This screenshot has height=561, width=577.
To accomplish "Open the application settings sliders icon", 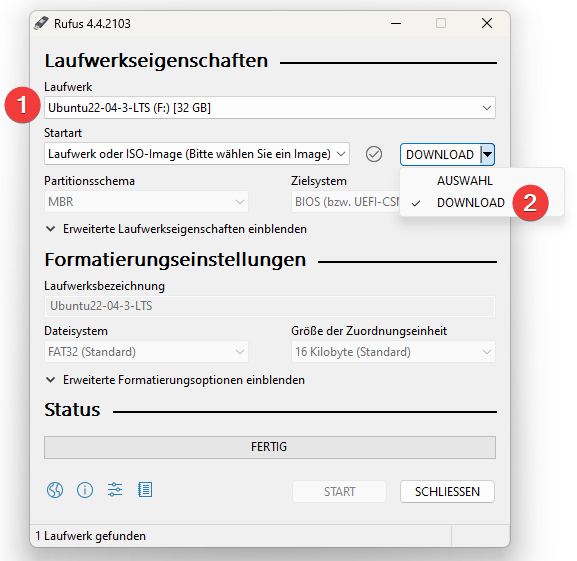I will pos(115,490).
